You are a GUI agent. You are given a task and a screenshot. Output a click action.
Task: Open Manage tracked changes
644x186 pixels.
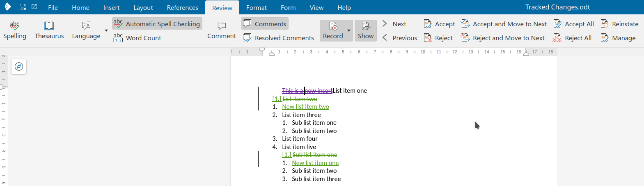click(618, 38)
